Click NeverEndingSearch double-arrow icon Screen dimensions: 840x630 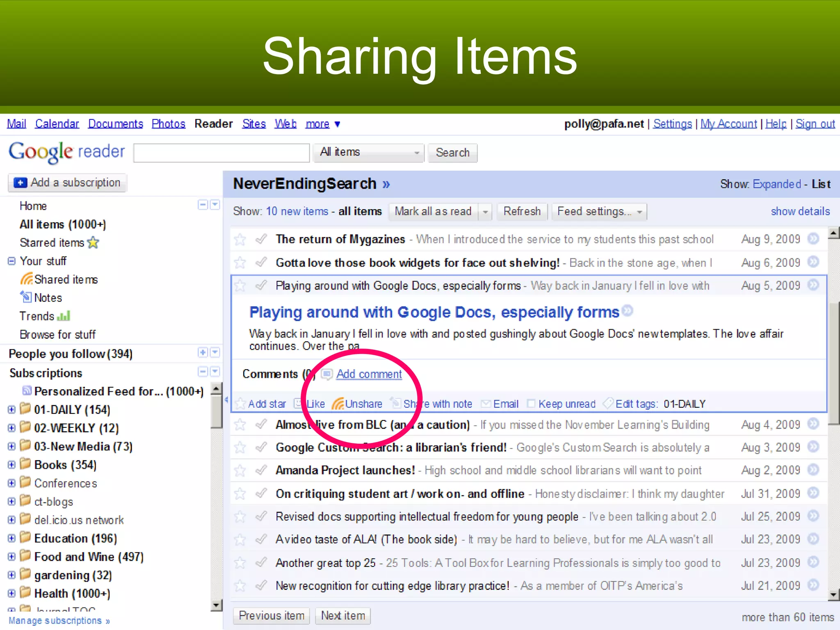(x=386, y=184)
